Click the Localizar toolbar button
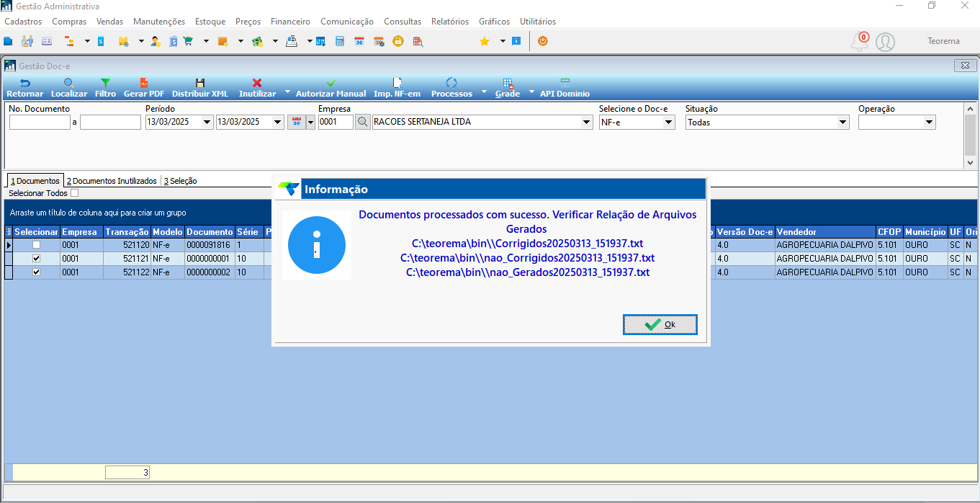Screen dimensions: 980x503 pos(69,88)
